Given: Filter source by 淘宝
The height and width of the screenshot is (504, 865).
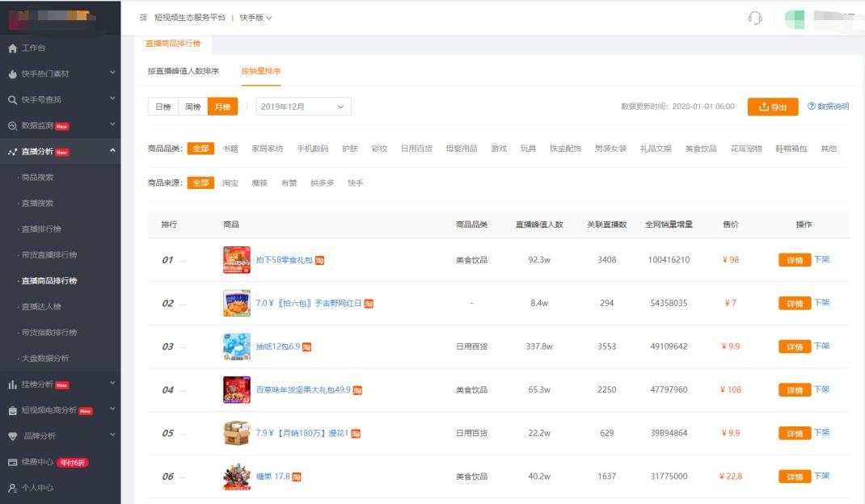Looking at the screenshot, I should [230, 183].
